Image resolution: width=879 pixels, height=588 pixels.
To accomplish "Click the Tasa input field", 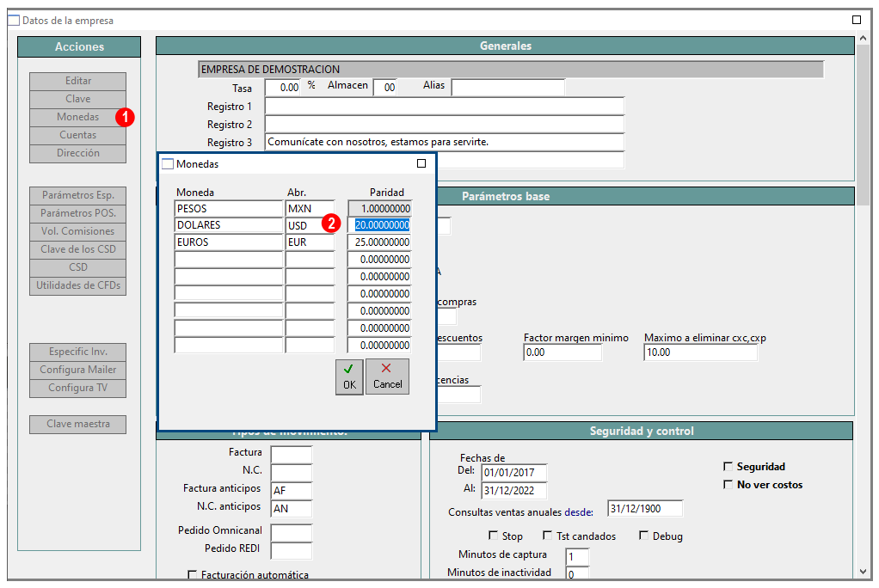I will pyautogui.click(x=283, y=88).
